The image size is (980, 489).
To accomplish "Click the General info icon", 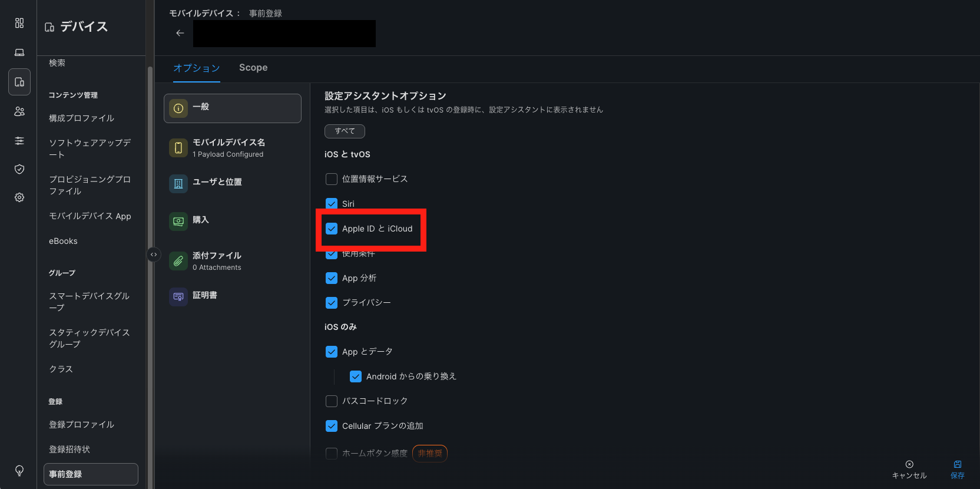I will tap(178, 108).
